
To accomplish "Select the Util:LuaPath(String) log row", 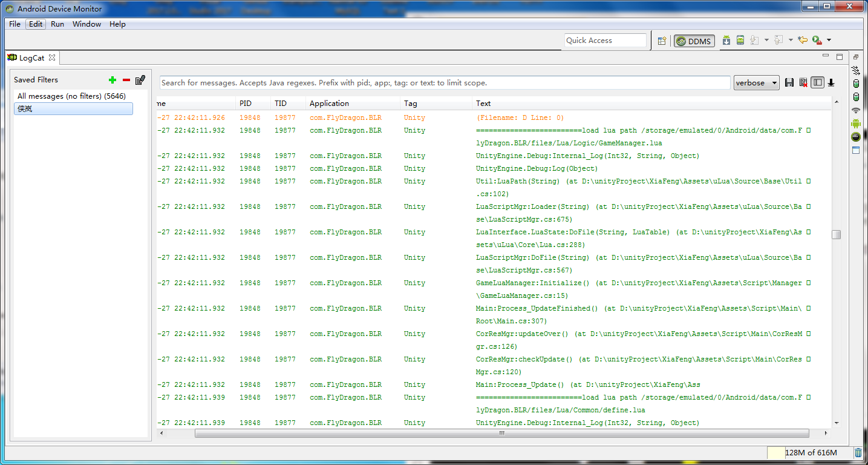I will (x=494, y=188).
